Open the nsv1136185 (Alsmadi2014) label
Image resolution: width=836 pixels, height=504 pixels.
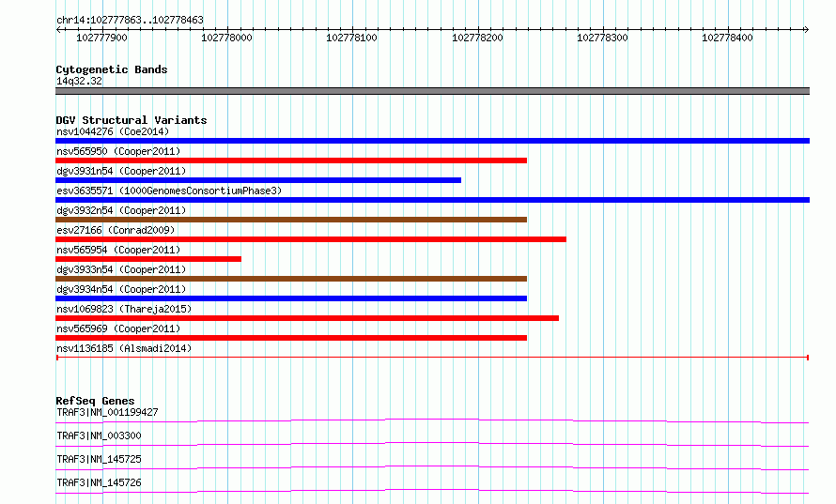tap(124, 348)
